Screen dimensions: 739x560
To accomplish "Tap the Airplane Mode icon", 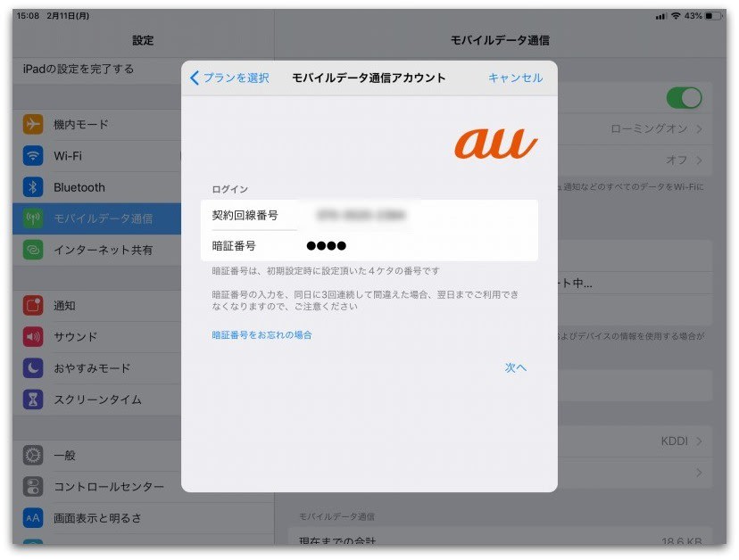I will (33, 124).
